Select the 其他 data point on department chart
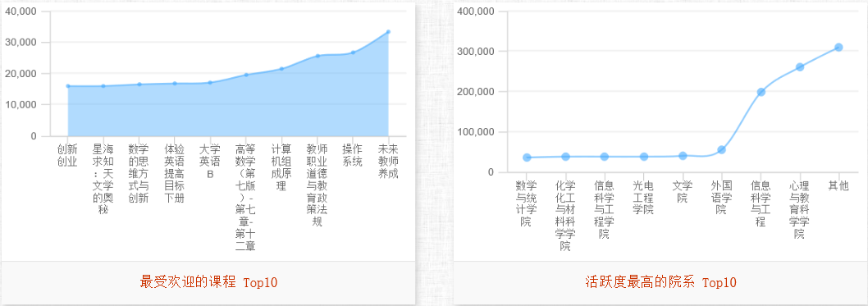The width and height of the screenshot is (868, 306). coord(838,47)
